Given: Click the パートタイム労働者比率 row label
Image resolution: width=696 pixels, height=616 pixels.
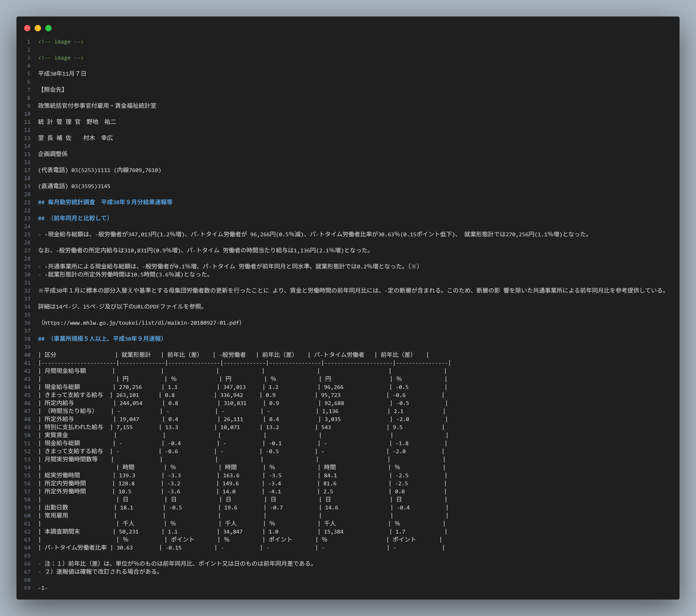Looking at the screenshot, I should pyautogui.click(x=76, y=548).
